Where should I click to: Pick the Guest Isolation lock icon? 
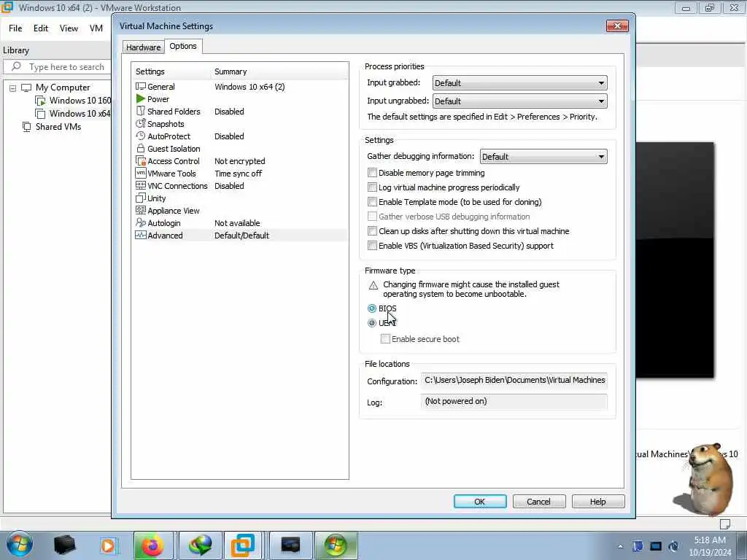[141, 149]
